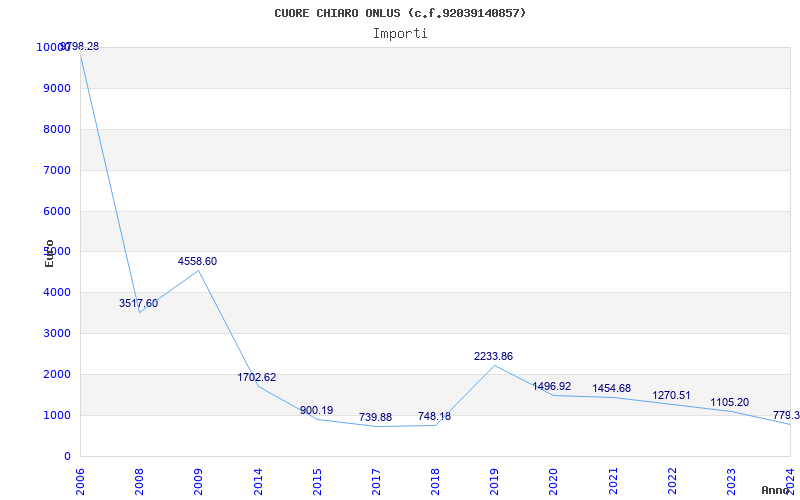The height and width of the screenshot is (500, 800).
Task: Select the 900.19 data label
Action: [x=316, y=410]
